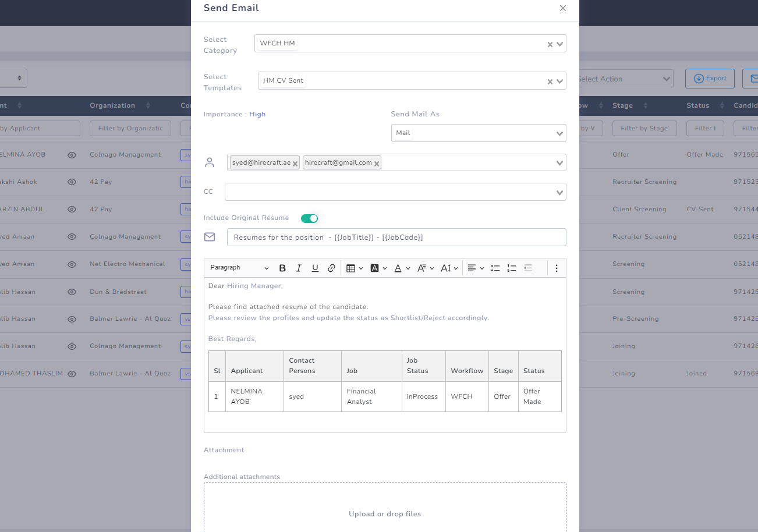Open the three-dot more options in editor toolbar
Screen dimensions: 758x532
coord(557,268)
